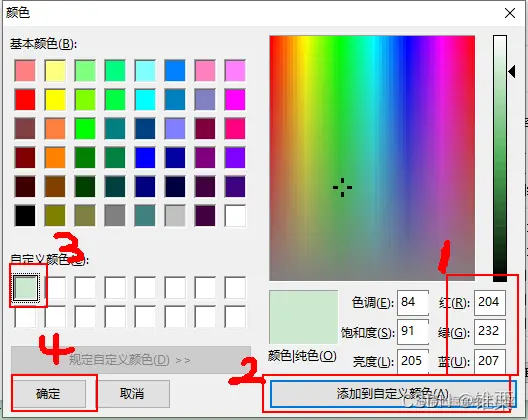Pick the pure red basic color swatch

[x=25, y=99]
